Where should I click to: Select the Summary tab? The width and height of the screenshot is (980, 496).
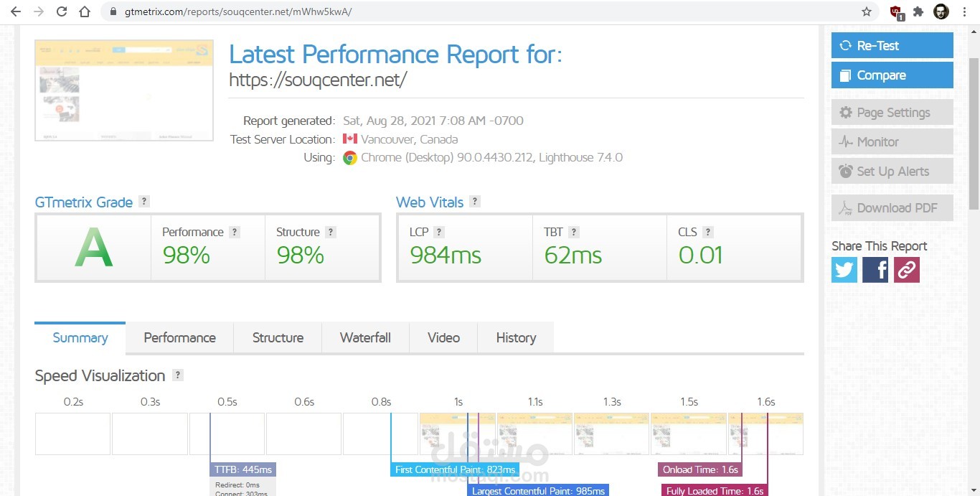pyautogui.click(x=80, y=338)
